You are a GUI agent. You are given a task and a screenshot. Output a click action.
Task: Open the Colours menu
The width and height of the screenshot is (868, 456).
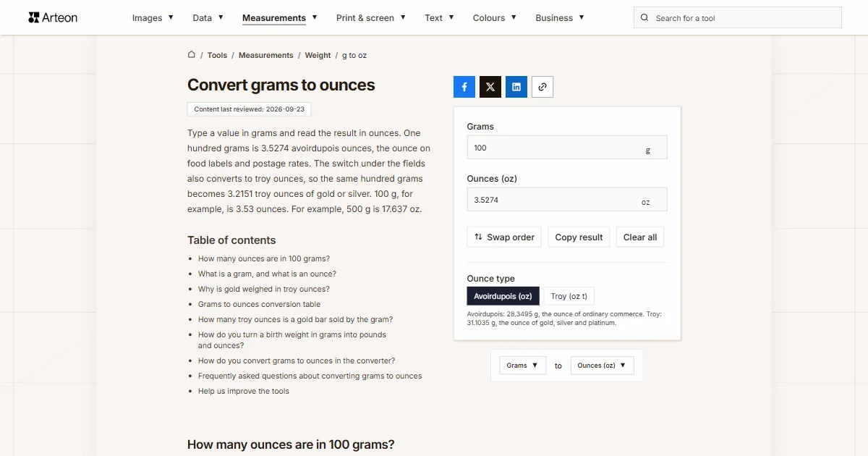495,18
